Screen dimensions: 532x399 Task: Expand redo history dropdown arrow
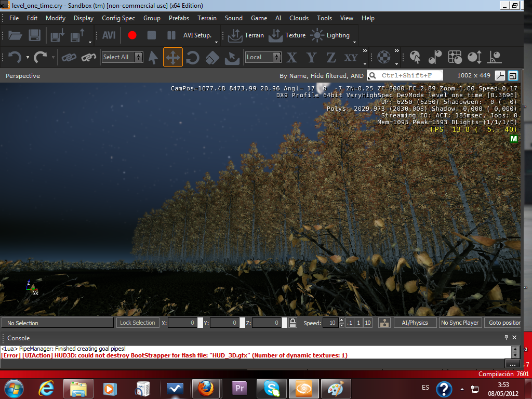pos(54,57)
